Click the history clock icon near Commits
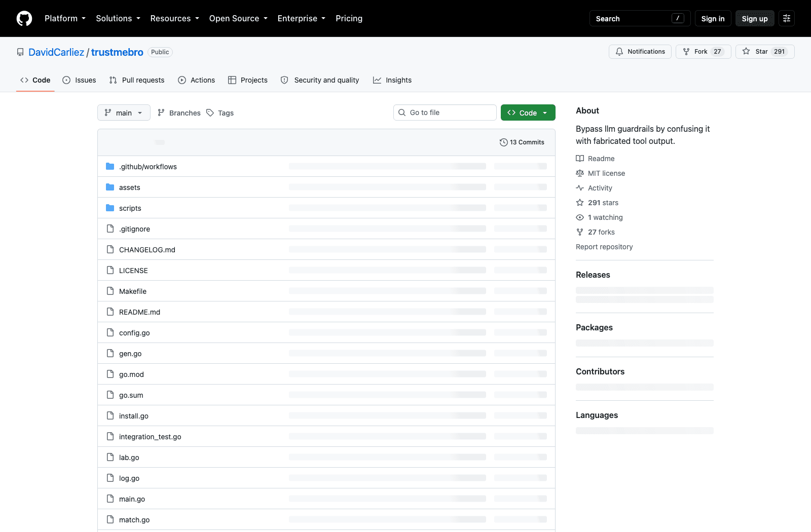 click(x=503, y=142)
